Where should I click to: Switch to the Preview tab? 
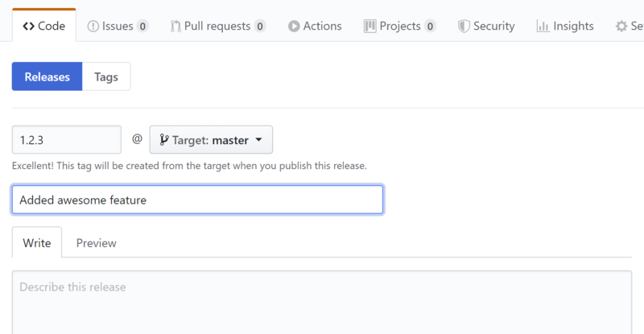click(96, 242)
